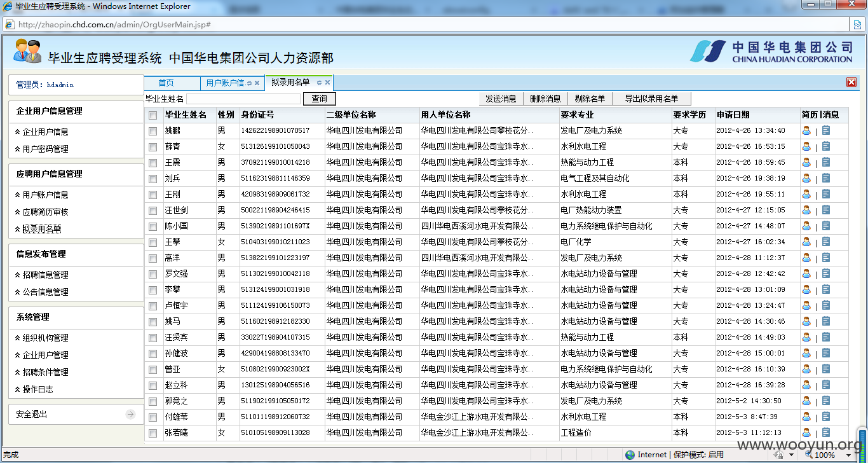Screen dimensions: 868x463
Task: Open the zoom level 100% dropdown
Action: tap(847, 455)
